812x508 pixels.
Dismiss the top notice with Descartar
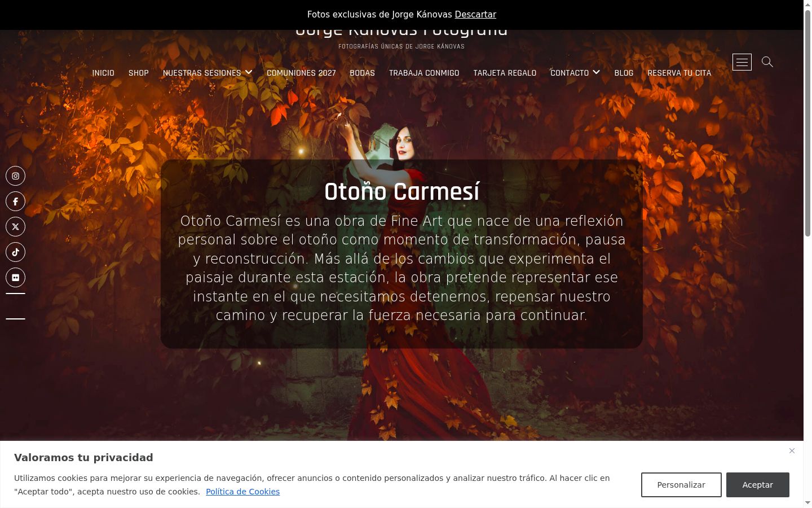point(475,15)
